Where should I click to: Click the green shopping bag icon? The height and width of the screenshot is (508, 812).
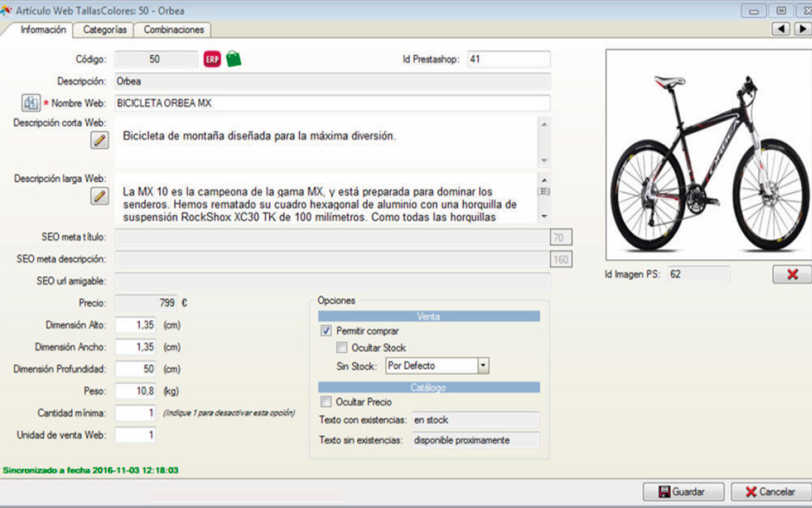(233, 59)
